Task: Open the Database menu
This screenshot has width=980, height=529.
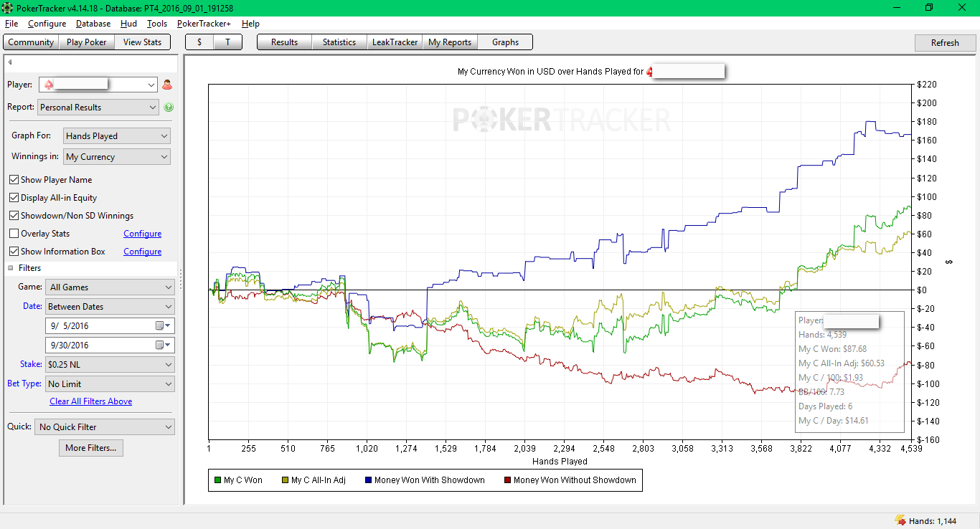Action: (x=93, y=24)
